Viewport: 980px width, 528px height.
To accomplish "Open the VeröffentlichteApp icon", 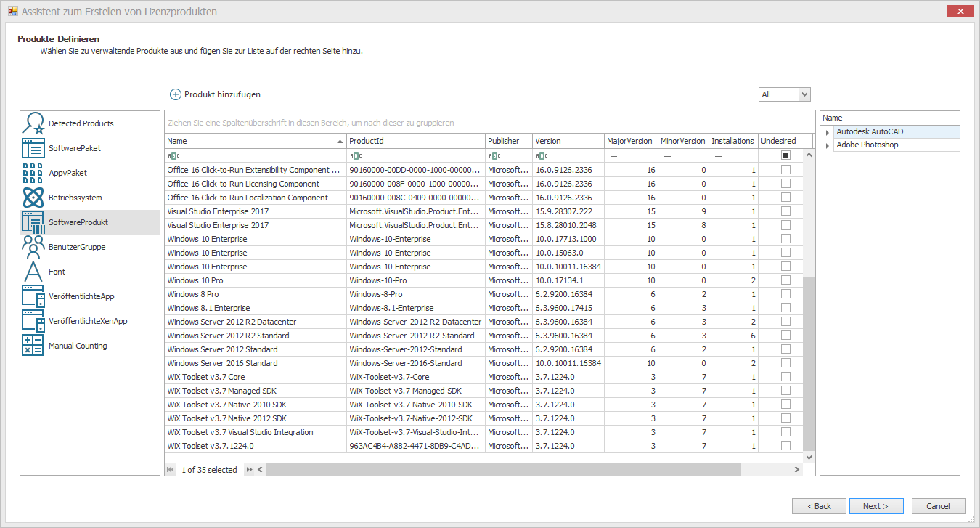I will click(x=33, y=296).
